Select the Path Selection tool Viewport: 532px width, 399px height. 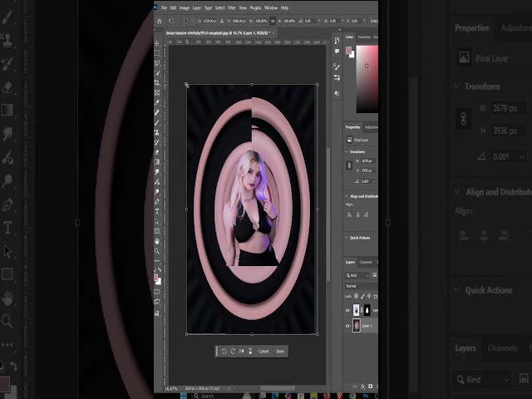157,222
